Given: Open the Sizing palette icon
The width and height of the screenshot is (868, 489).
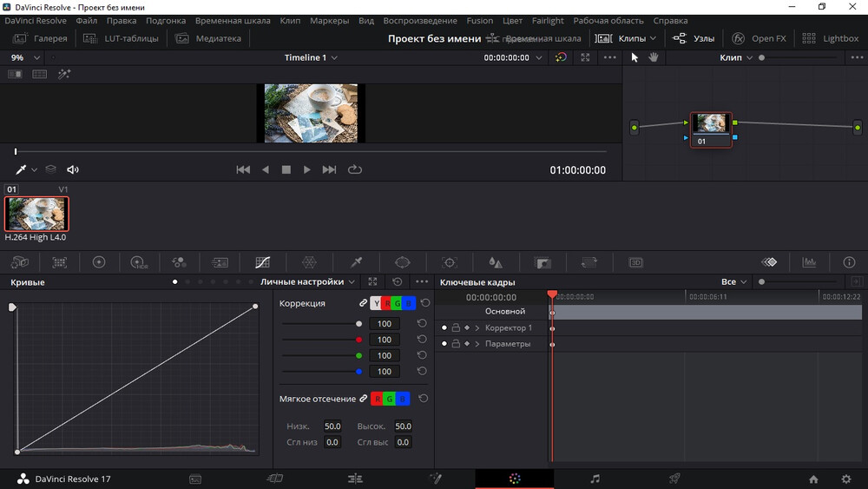Looking at the screenshot, I should (x=589, y=262).
